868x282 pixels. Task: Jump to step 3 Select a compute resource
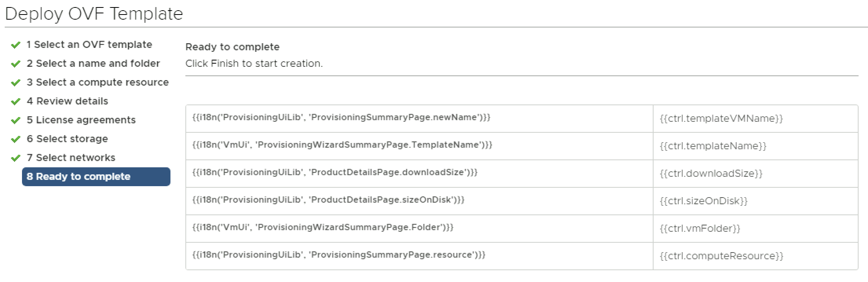coord(97,82)
